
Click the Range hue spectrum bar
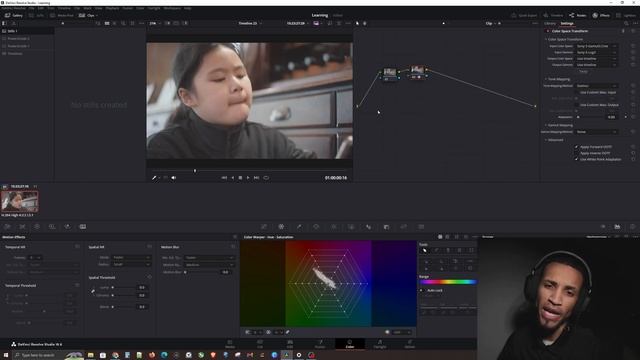448,282
